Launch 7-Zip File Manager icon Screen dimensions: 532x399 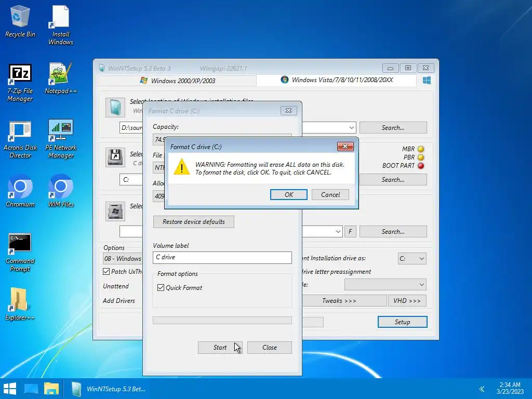(x=20, y=83)
